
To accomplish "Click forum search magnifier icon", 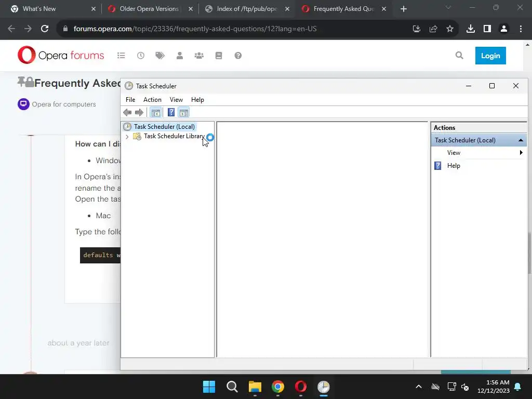I will 459,55.
